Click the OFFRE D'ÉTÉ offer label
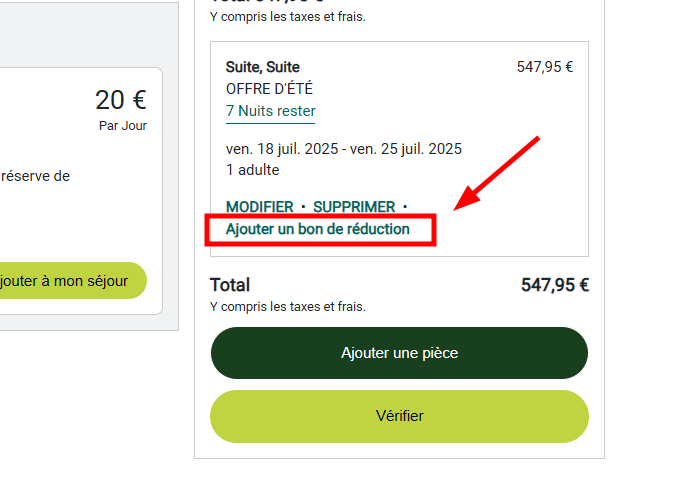Image resolution: width=698 pixels, height=491 pixels. coord(269,89)
